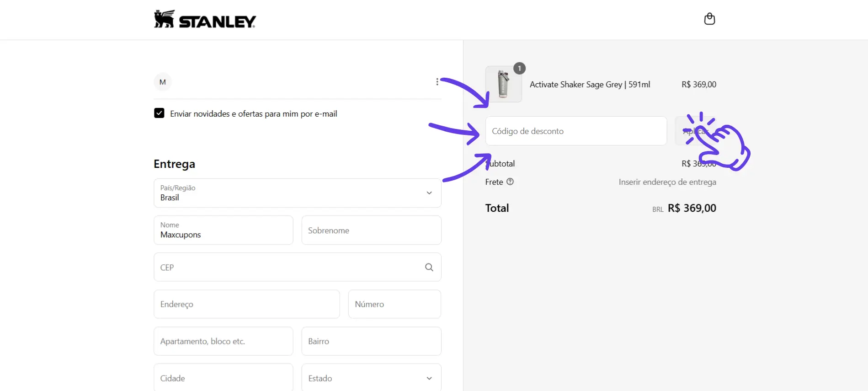
Task: Uncheck the email news and offers checkbox
Action: click(x=159, y=113)
